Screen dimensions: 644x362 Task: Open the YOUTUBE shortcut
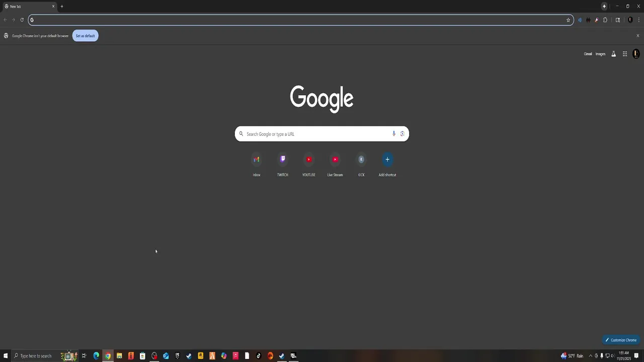point(309,165)
